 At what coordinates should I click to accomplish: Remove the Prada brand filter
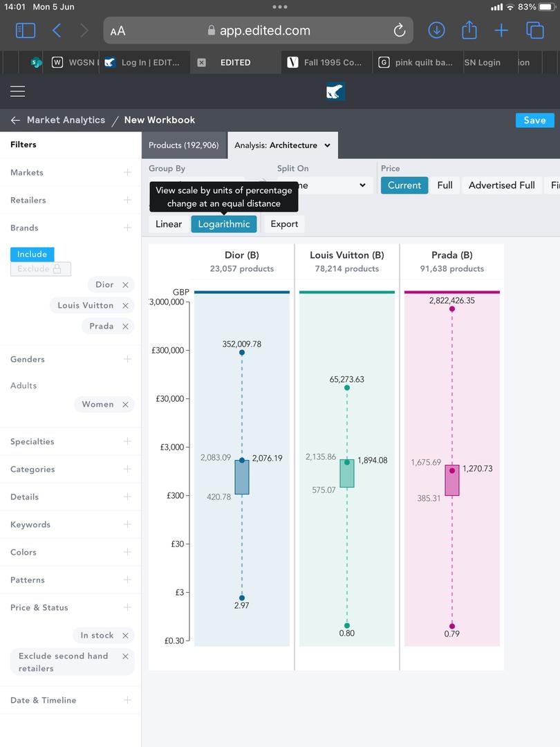coord(125,326)
